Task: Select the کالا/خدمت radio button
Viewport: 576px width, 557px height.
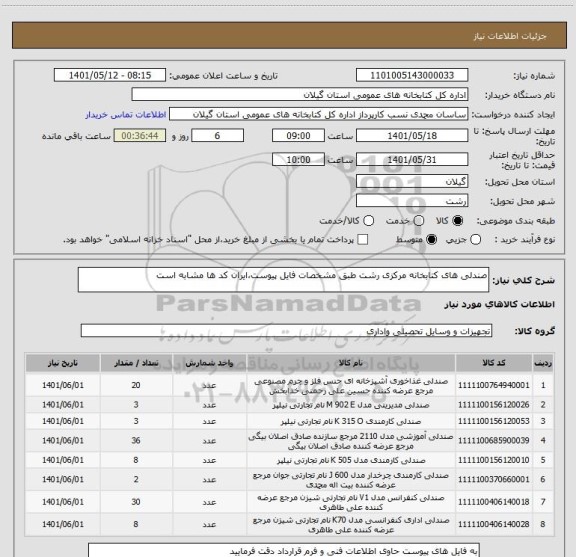Action: click(368, 221)
